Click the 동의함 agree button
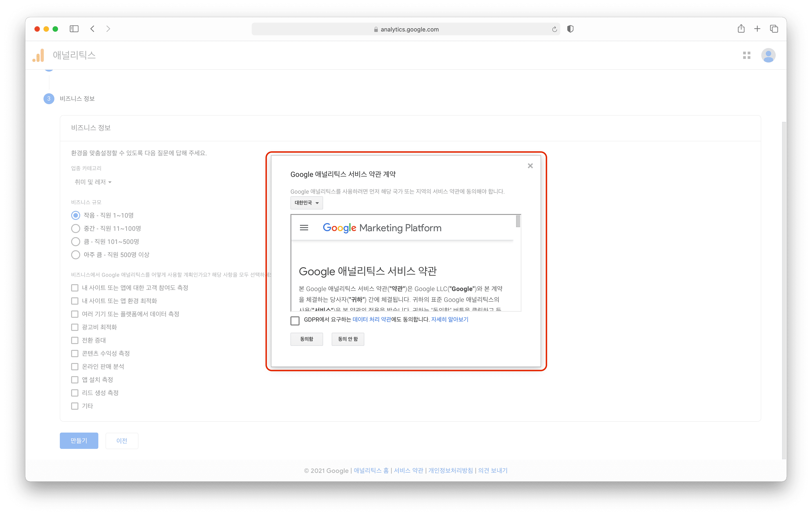Image resolution: width=812 pixels, height=515 pixels. coord(306,339)
